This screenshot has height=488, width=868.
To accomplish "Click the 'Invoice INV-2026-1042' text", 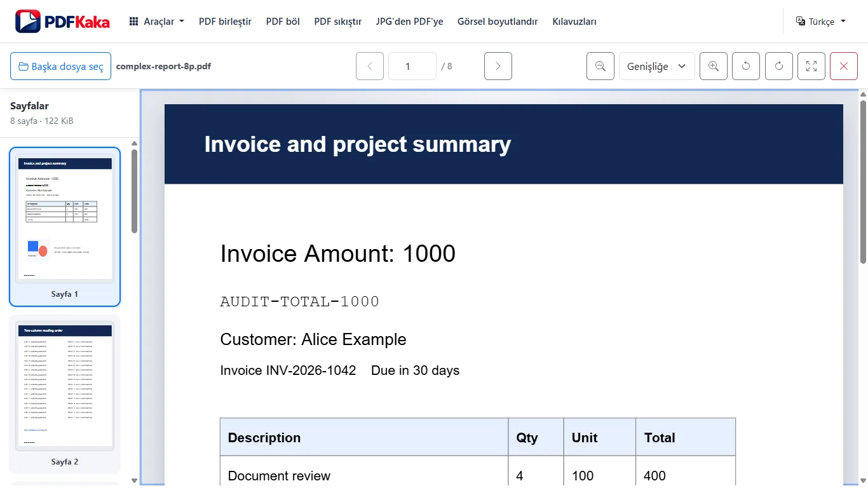I will tap(288, 370).
